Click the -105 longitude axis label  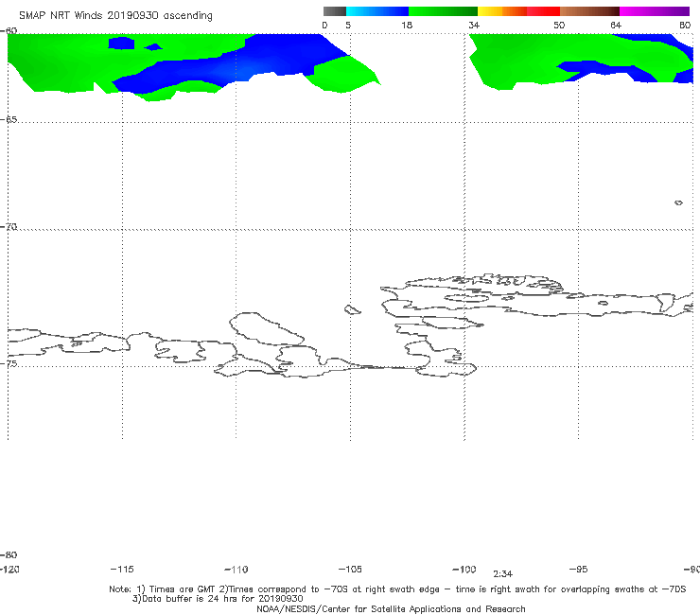pyautogui.click(x=350, y=570)
